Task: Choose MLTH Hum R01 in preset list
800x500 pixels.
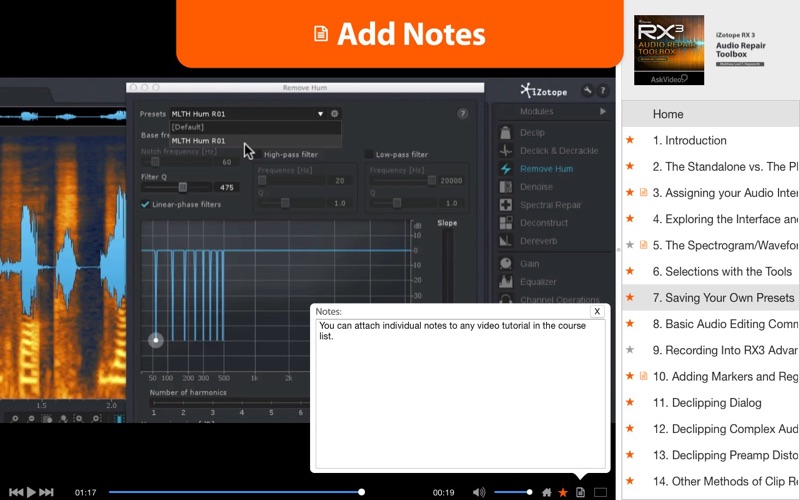Action: [x=255, y=141]
